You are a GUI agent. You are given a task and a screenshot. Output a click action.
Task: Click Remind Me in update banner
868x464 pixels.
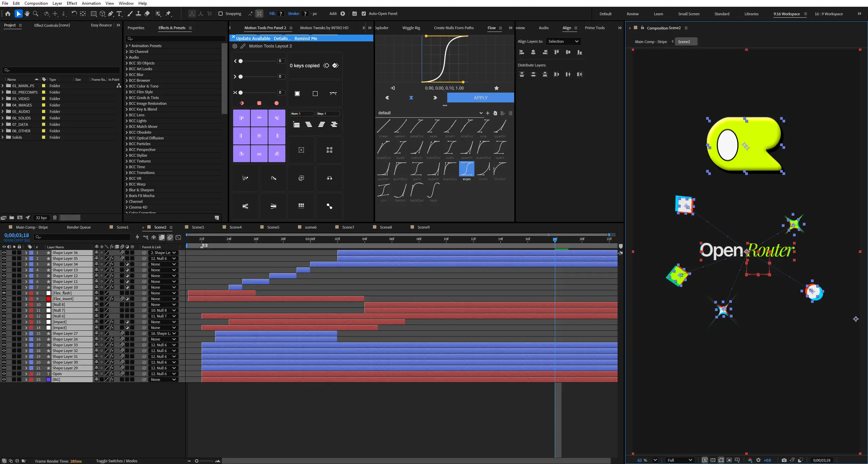[x=306, y=38]
